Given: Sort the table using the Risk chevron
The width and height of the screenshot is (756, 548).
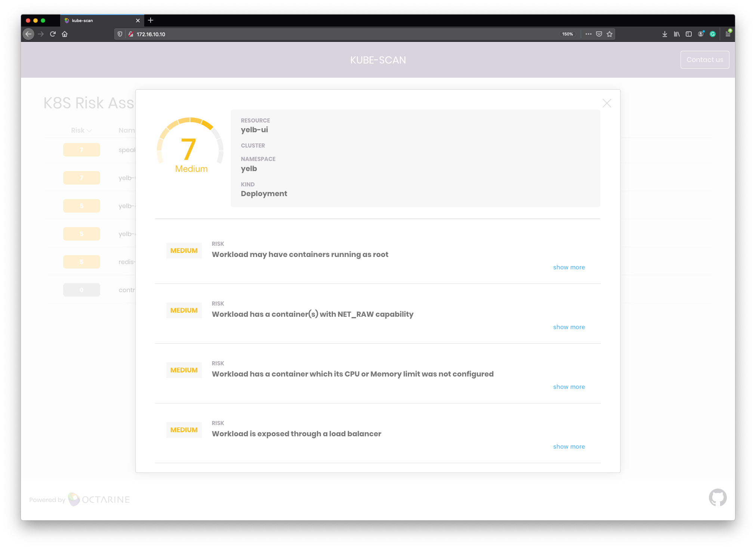Looking at the screenshot, I should 89,131.
